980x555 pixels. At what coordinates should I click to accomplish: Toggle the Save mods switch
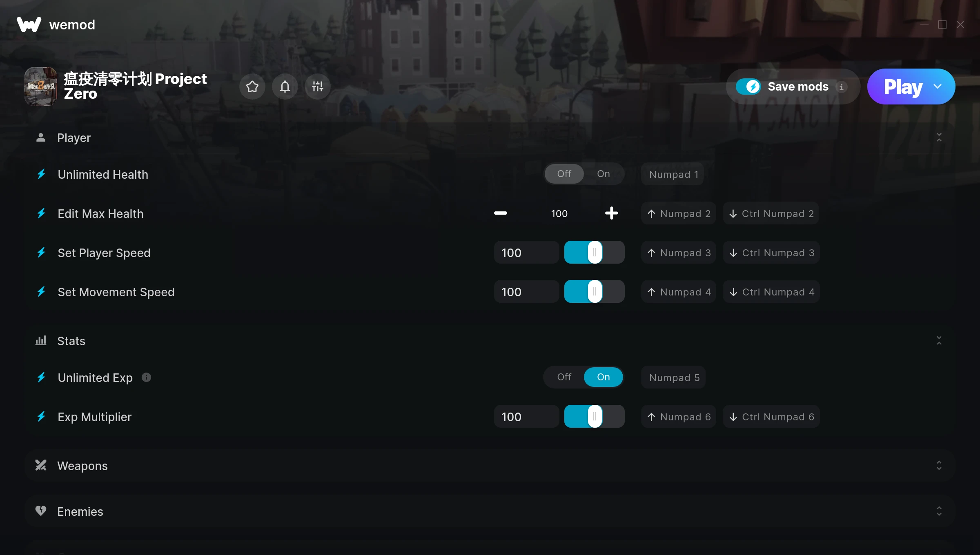point(748,87)
